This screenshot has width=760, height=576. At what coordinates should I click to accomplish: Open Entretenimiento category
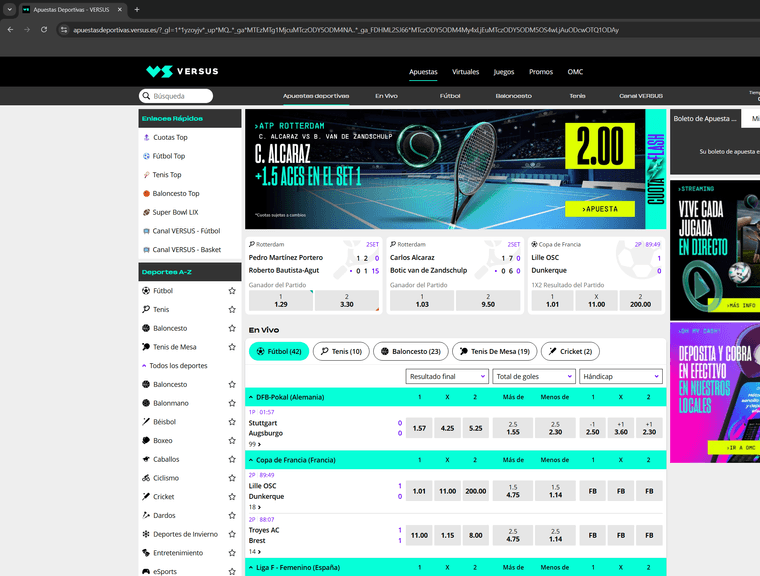tap(178, 553)
